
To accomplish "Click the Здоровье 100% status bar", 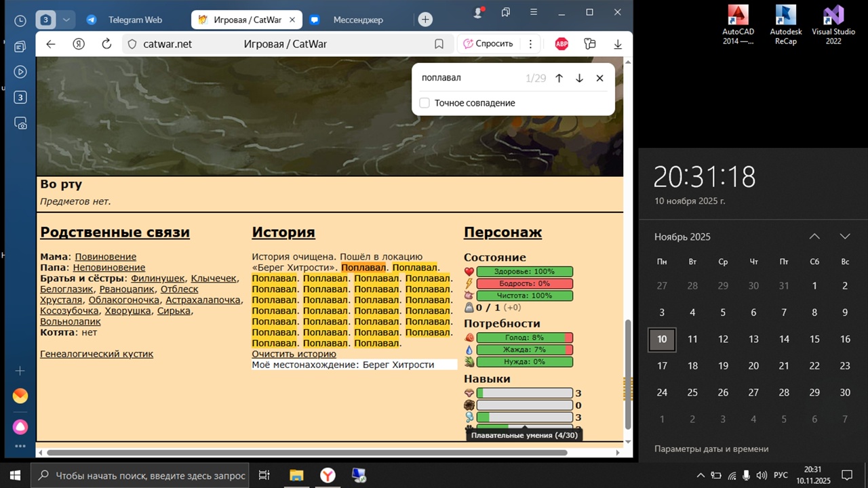I will (524, 272).
